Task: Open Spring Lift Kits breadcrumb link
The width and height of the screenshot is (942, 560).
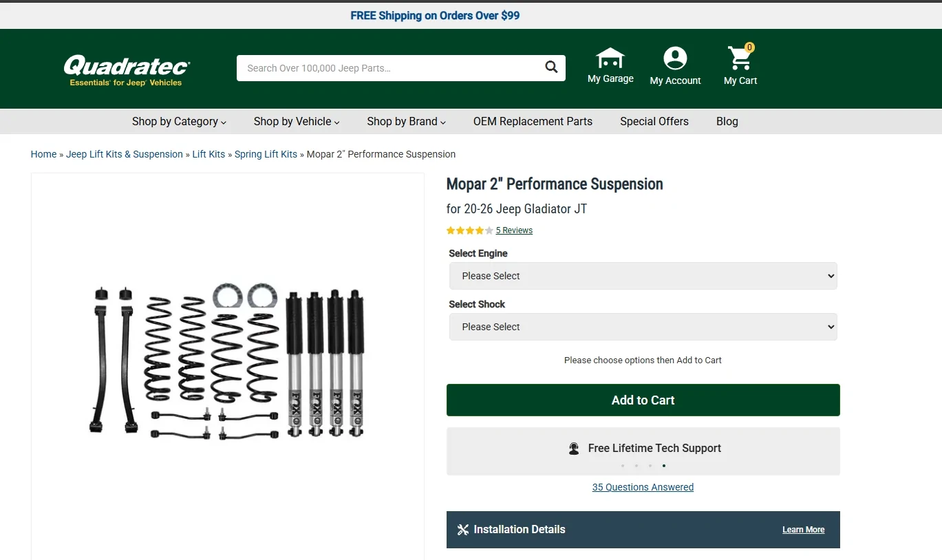Action: [x=266, y=154]
